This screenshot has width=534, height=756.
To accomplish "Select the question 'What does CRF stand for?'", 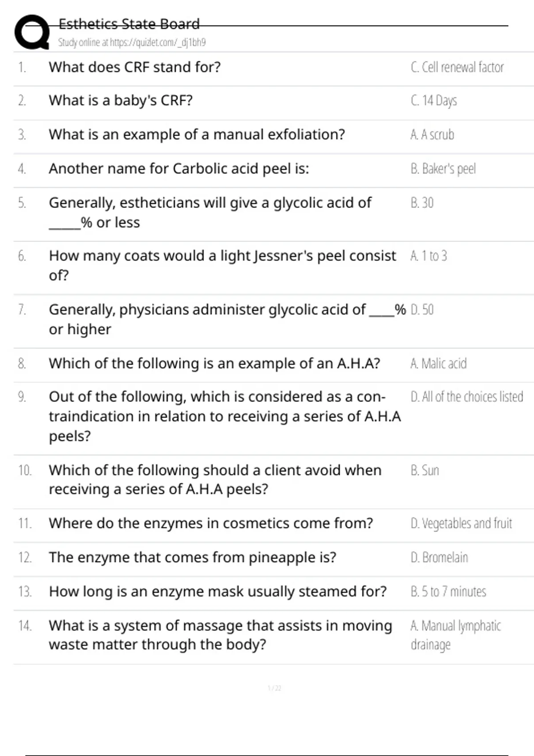I will (x=134, y=67).
